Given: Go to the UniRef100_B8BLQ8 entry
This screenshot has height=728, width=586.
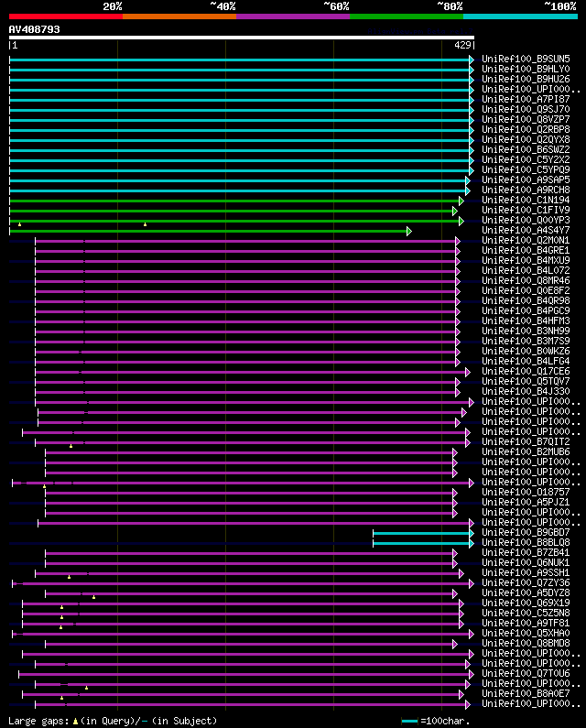Looking at the screenshot, I should [x=526, y=542].
